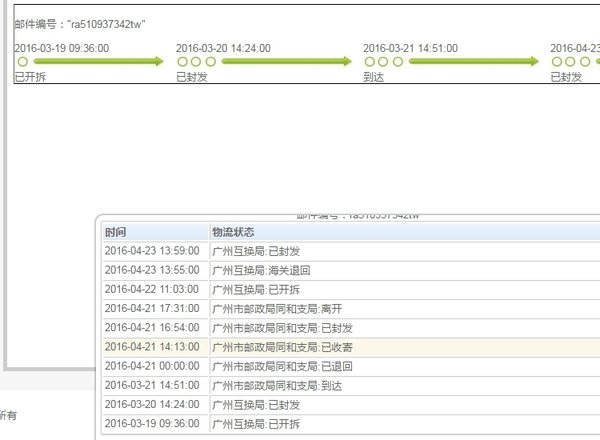600x440 pixels.
Task: Click the single circle marker above 已开拆
Action: pyautogui.click(x=23, y=61)
